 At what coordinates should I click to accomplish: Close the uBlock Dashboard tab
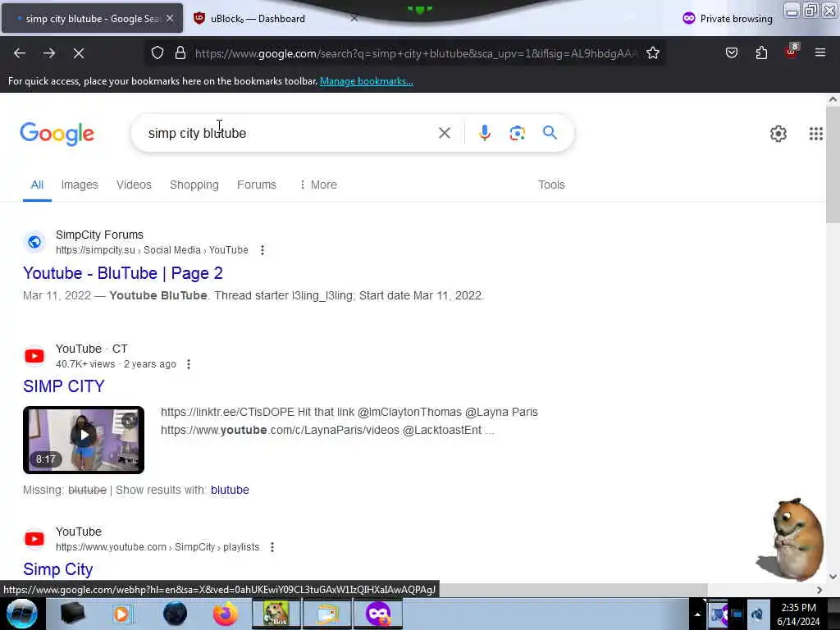point(354,18)
